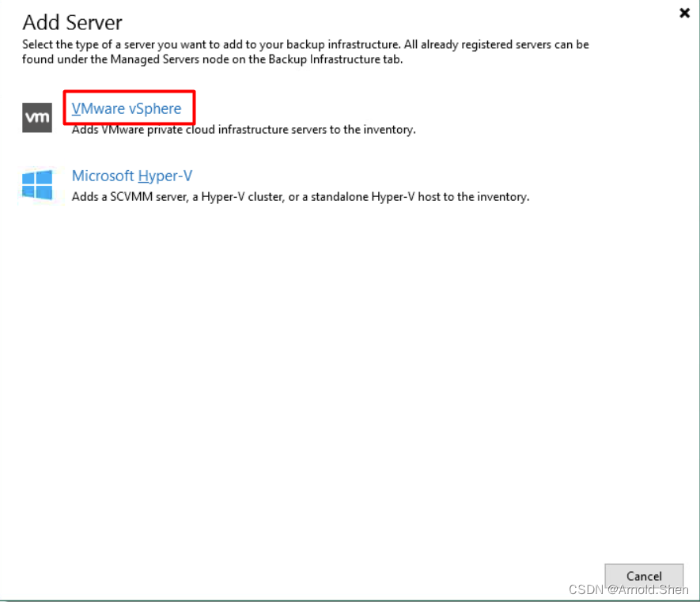
Task: Click the 'Add Server' dialog heading
Action: click(x=72, y=22)
